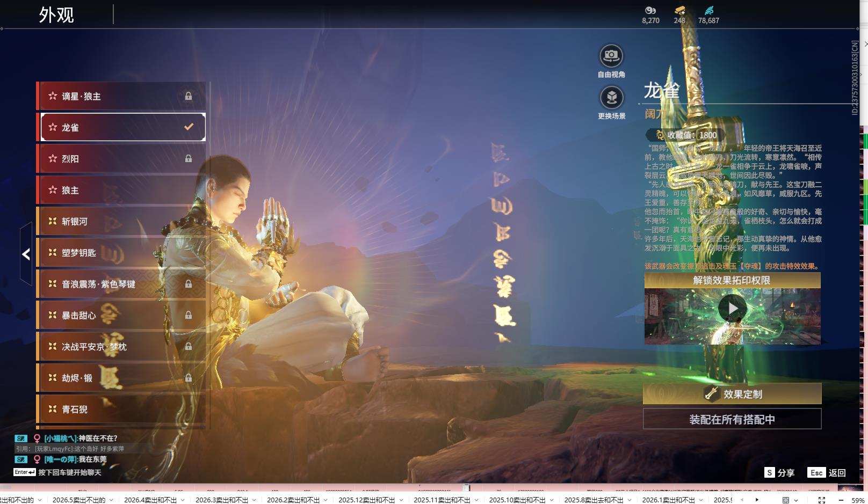
Task: Click the lock icon on 决战平安京·梦枕 row
Action: (189, 346)
